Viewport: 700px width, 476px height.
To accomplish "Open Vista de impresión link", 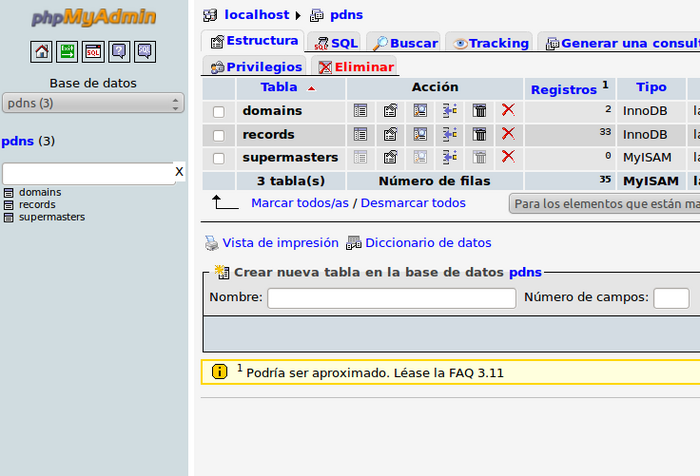I will click(280, 242).
